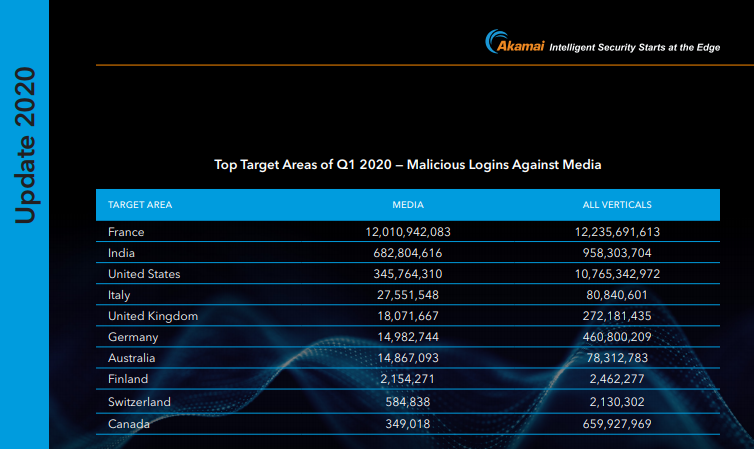Viewport: 754px width, 449px height.
Task: Click United States all verticals value 10,765,342,972
Action: tap(617, 273)
